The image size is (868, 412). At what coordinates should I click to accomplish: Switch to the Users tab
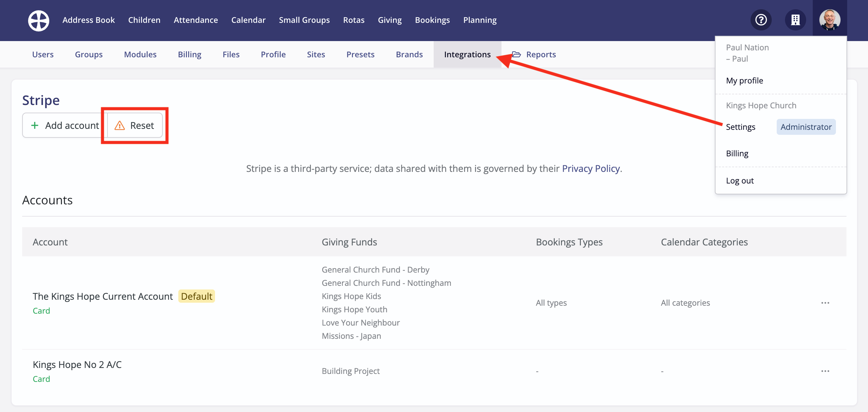(43, 54)
